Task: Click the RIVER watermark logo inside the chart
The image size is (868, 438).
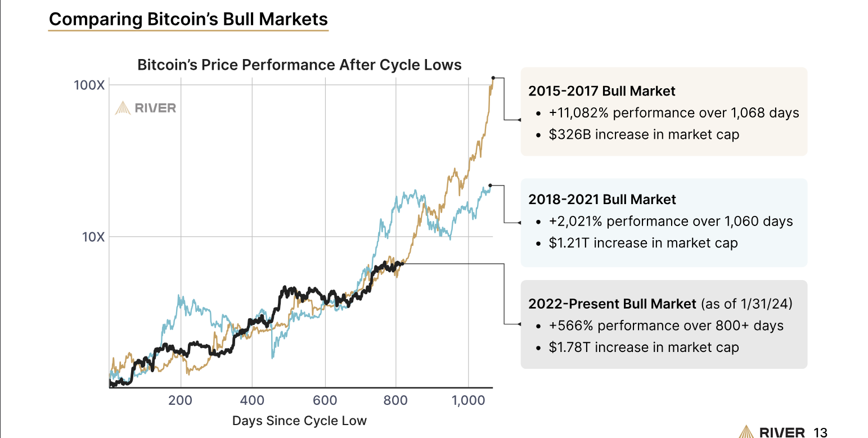Action: (146, 108)
